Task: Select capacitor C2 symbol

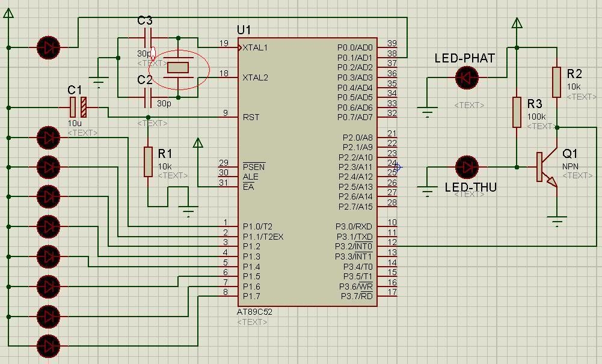Action: tap(148, 98)
